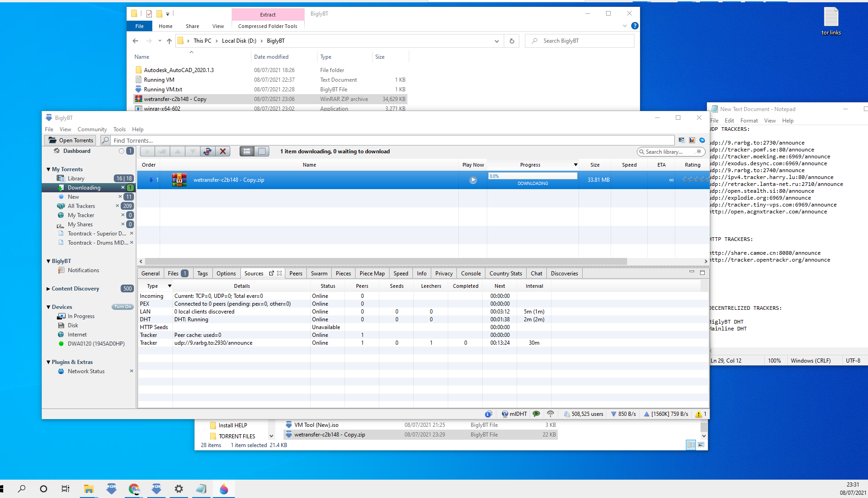Viewport: 868px width, 498px height.
Task: Click the WinRAR icon of wetransfer torrent
Action: (x=179, y=180)
